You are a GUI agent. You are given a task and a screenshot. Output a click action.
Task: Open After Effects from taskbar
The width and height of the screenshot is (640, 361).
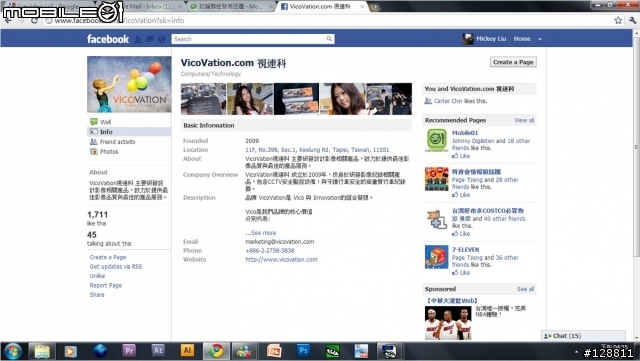(x=158, y=351)
